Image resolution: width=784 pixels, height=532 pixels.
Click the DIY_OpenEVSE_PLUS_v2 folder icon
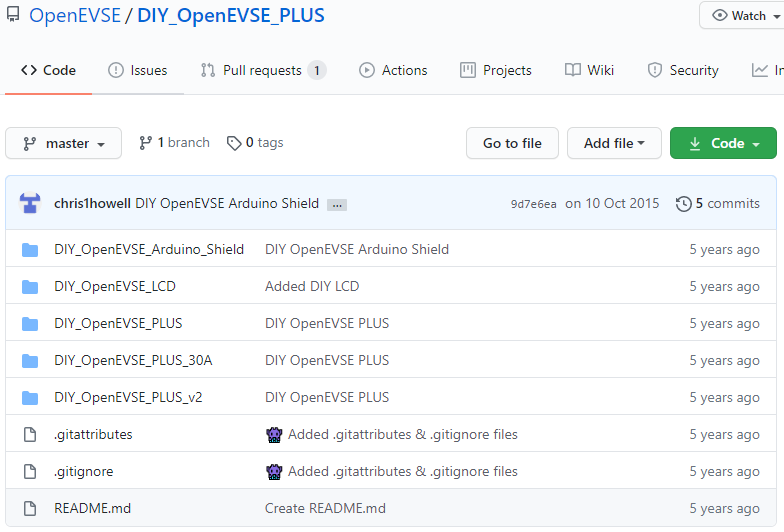30,398
